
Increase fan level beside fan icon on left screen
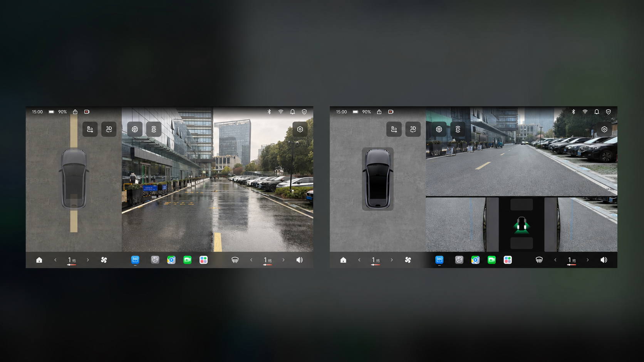point(88,260)
